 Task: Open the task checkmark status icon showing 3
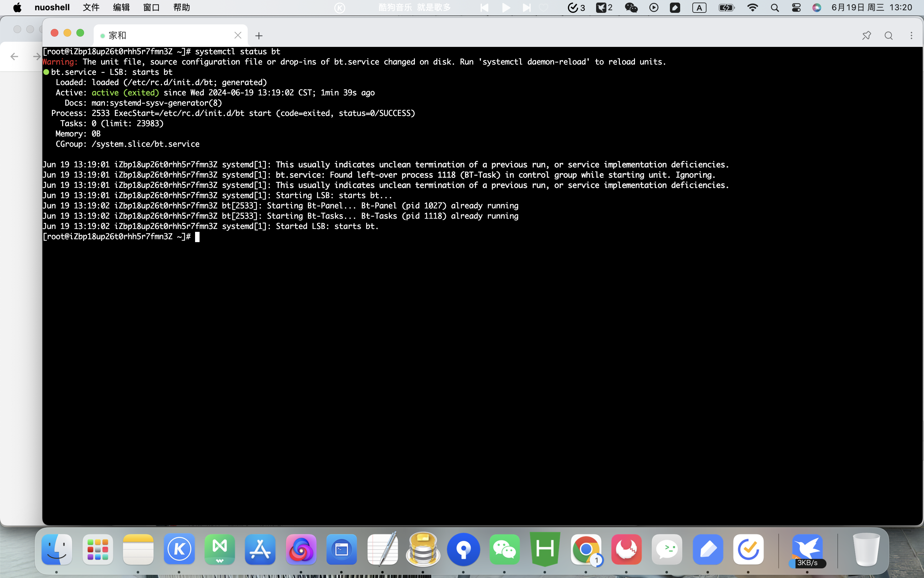coord(576,8)
